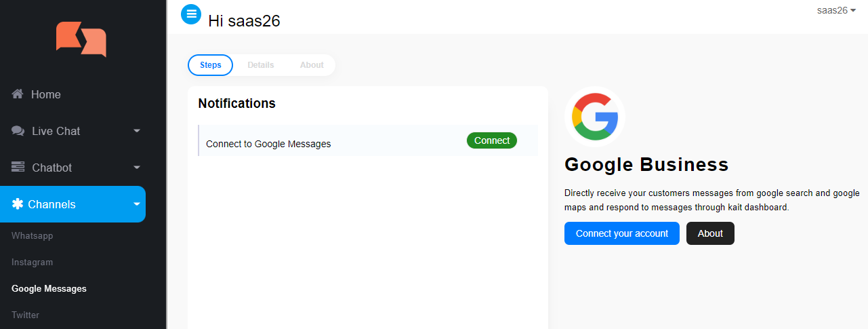868x329 pixels.
Task: Expand the Chatbot dropdown arrow
Action: (137, 168)
